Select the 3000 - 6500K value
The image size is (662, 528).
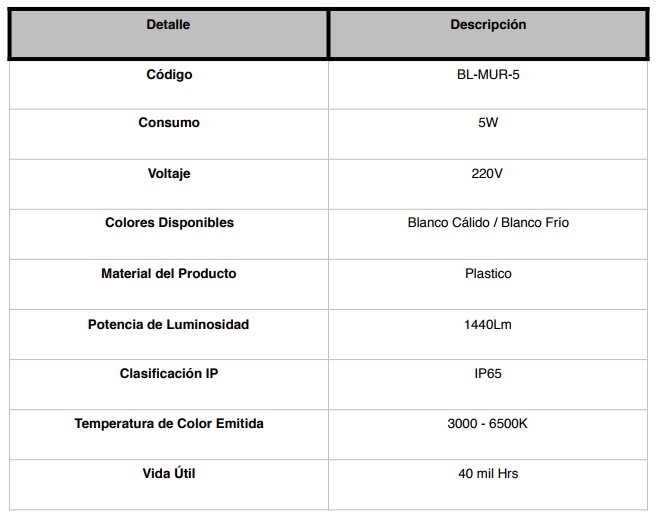487,424
